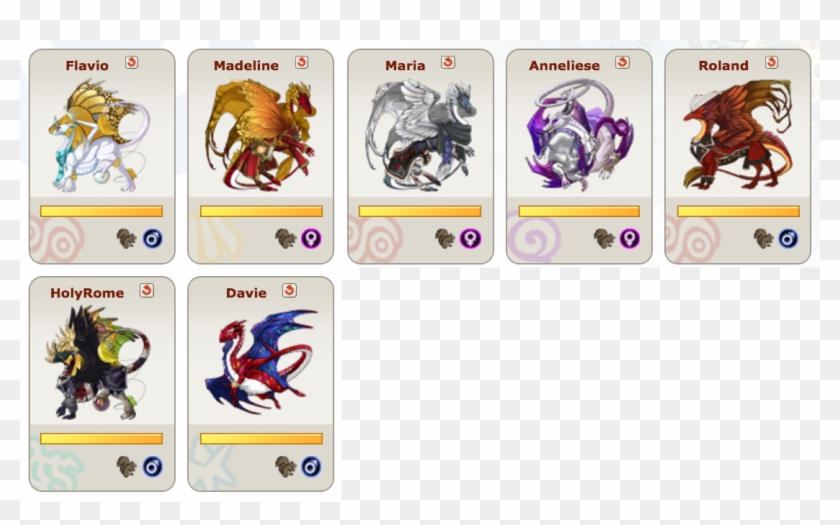Open the Flavio dragon name link

tap(87, 65)
